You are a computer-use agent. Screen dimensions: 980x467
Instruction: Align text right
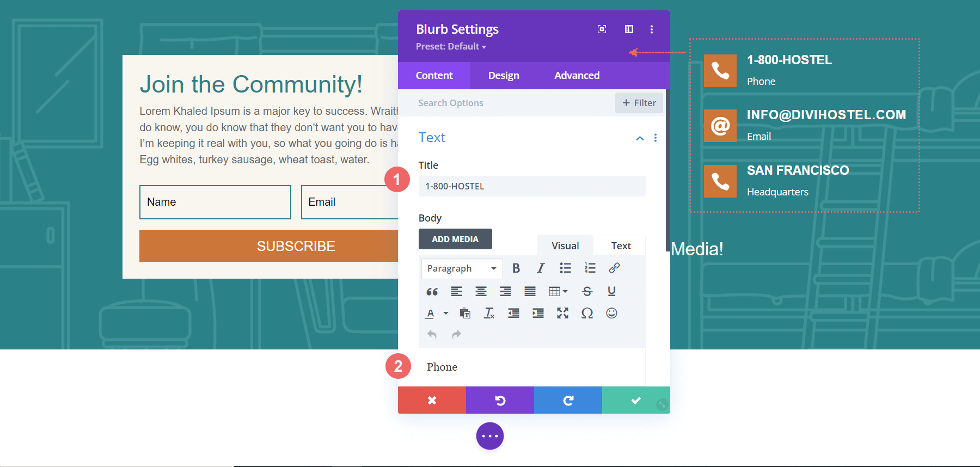pyautogui.click(x=505, y=292)
